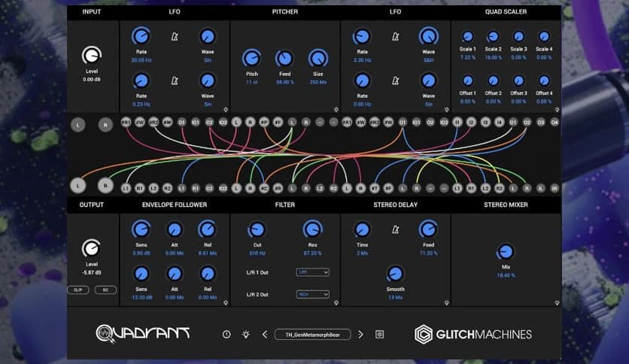Viewport: 629px width, 364px height.
Task: Click the Quad Scaler Scale 1 knob
Action: click(x=468, y=37)
